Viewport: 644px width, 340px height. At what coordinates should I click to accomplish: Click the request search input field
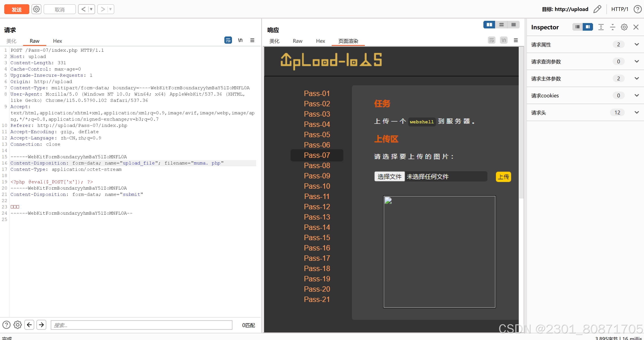coord(142,325)
